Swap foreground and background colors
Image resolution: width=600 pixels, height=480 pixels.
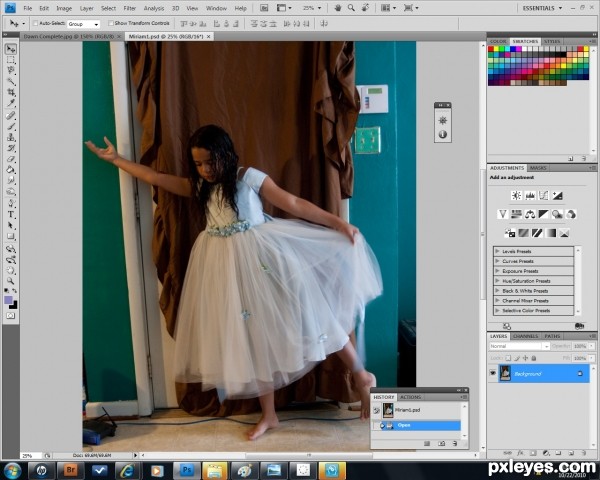(15, 291)
